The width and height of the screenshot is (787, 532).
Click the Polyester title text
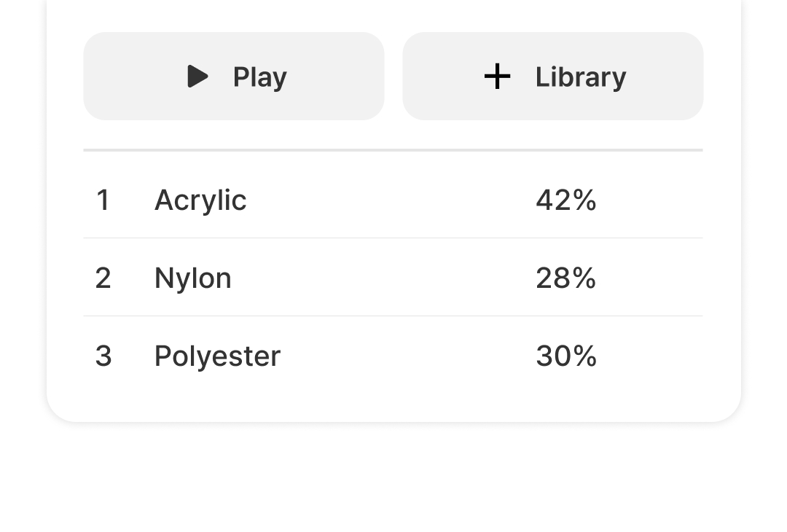coord(217,356)
